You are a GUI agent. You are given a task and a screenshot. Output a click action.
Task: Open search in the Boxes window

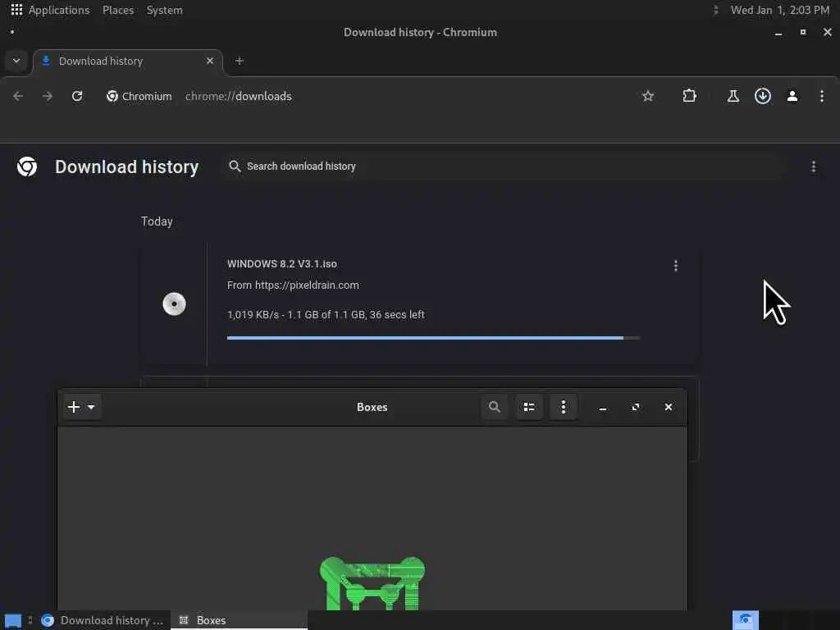click(495, 407)
